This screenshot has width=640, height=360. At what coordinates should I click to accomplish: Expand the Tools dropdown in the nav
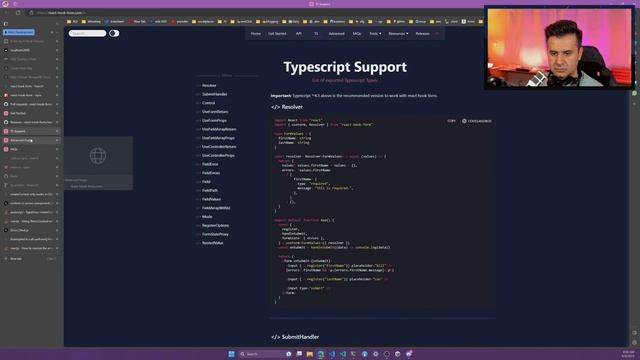[375, 33]
